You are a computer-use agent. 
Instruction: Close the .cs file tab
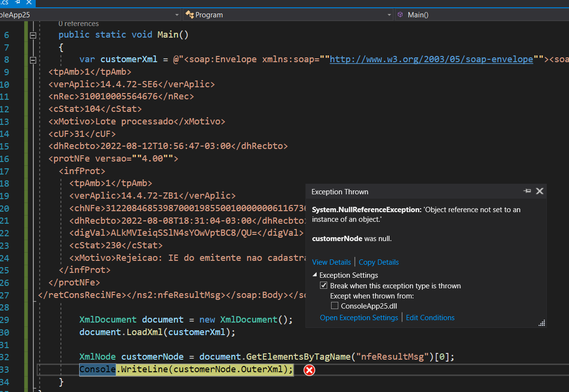click(x=28, y=2)
